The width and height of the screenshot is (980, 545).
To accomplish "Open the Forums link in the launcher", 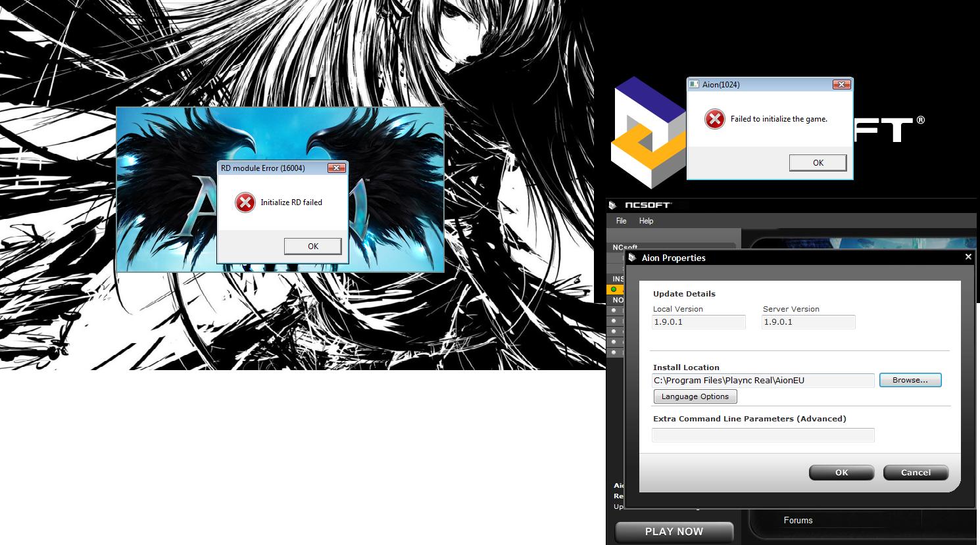I will coord(798,520).
